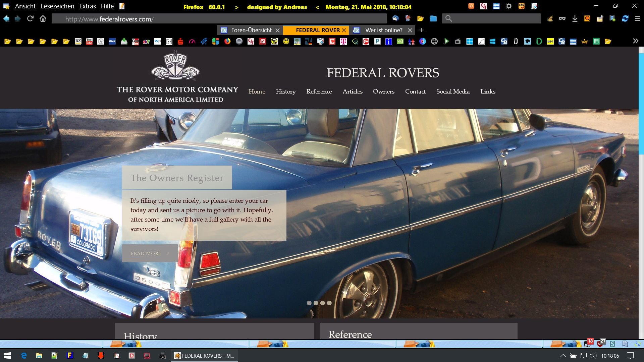Open the YouTube bookmark icon
The height and width of the screenshot is (362, 644).
[89, 41]
